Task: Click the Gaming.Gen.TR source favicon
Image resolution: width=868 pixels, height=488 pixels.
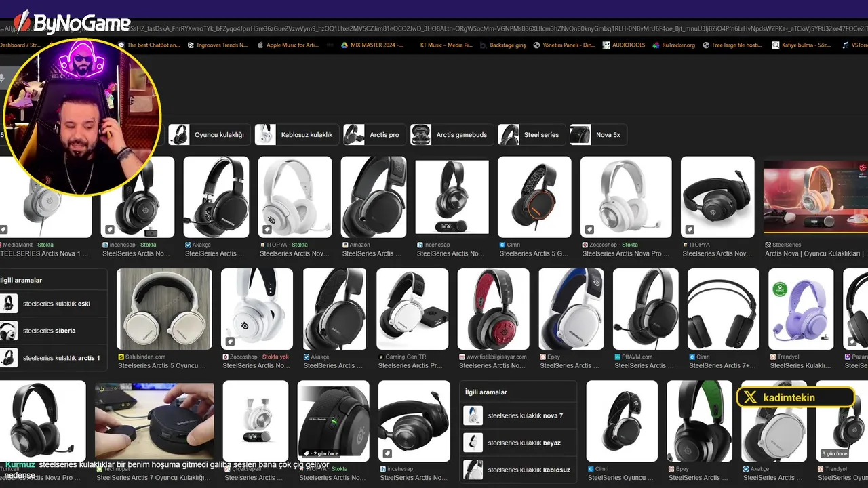Action: point(381,357)
